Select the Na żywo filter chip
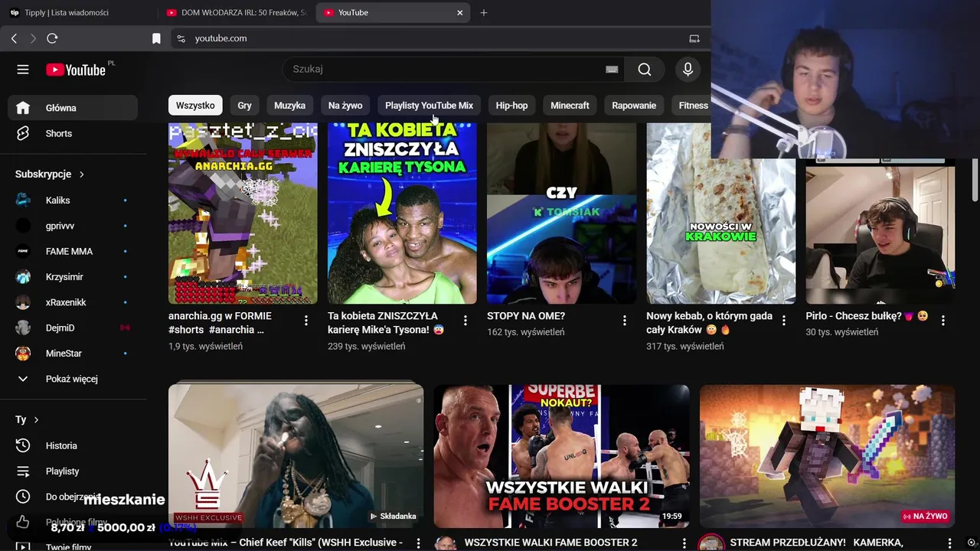This screenshot has height=551, width=980. point(345,106)
